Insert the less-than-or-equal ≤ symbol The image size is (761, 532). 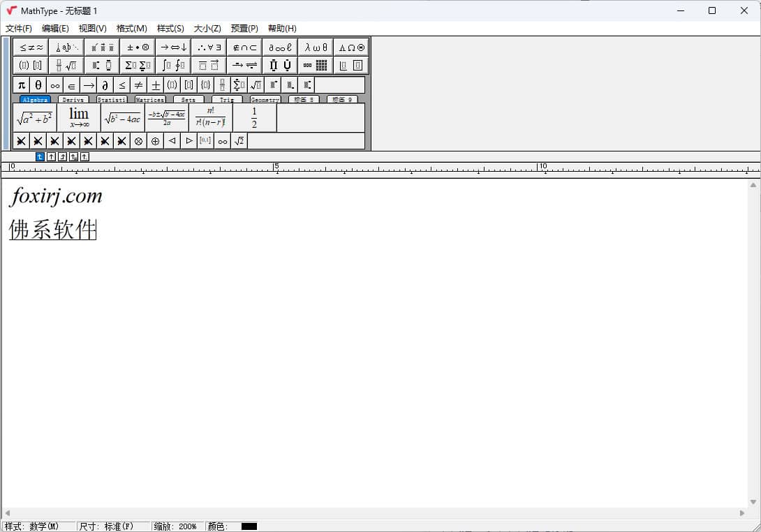pyautogui.click(x=121, y=85)
